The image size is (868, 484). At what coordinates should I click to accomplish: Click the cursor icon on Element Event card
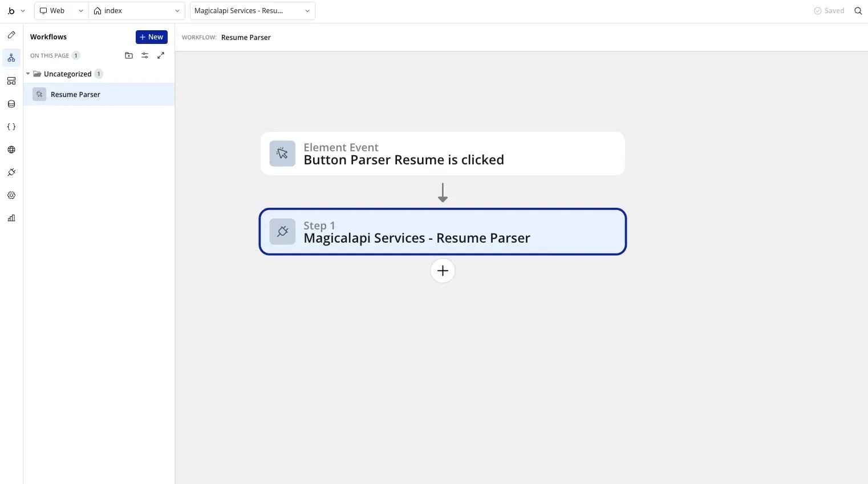[282, 154]
